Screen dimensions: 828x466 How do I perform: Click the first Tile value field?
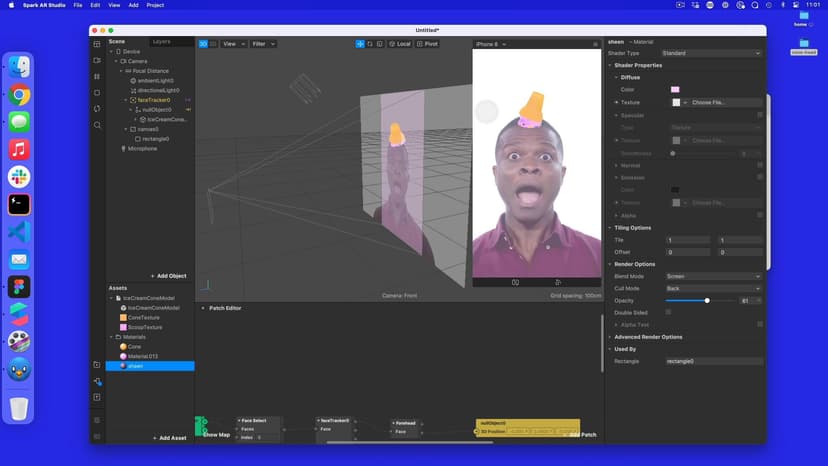coord(688,240)
